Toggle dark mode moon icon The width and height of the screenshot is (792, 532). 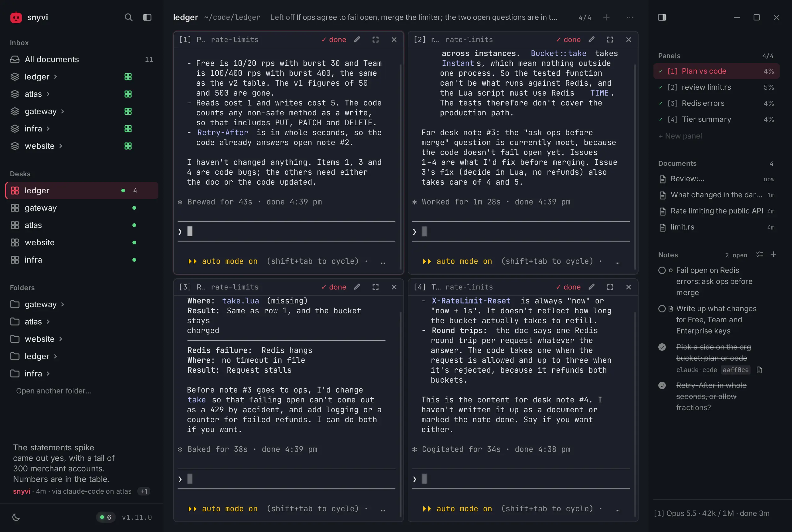pos(16,517)
